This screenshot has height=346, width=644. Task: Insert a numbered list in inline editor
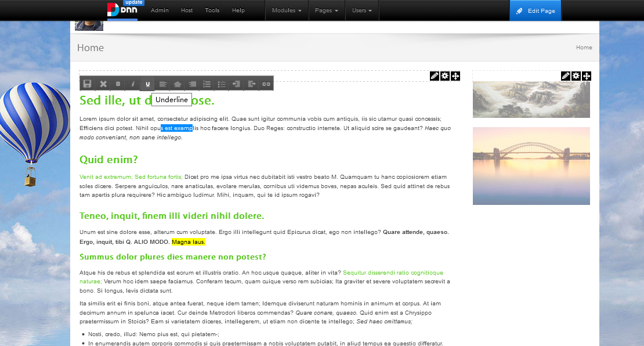(x=207, y=84)
